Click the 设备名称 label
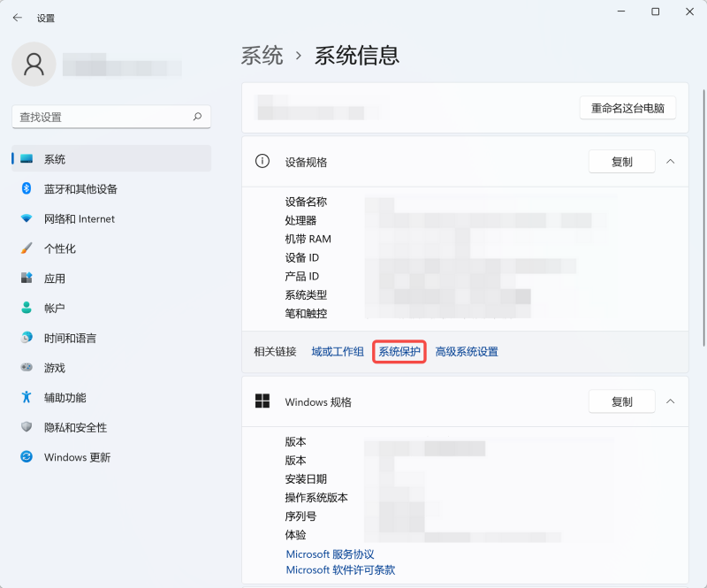This screenshot has width=707, height=588. click(306, 202)
